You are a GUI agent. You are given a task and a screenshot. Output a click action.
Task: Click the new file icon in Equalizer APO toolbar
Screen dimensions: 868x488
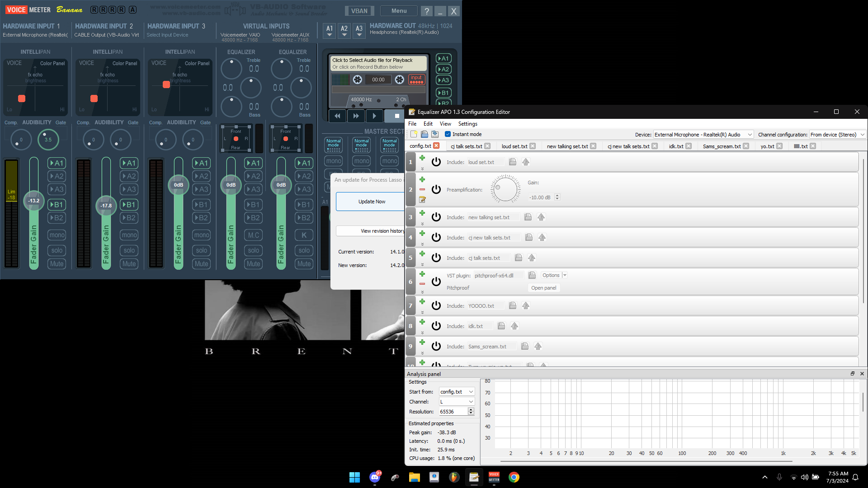coord(414,134)
